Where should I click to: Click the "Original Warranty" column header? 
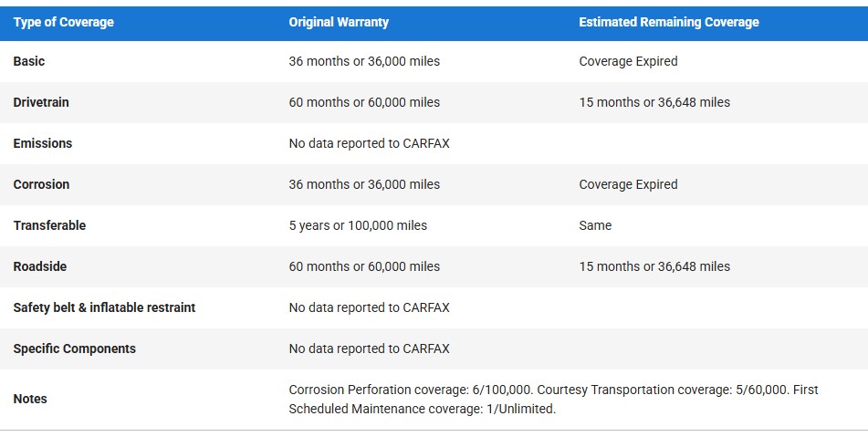point(339,22)
